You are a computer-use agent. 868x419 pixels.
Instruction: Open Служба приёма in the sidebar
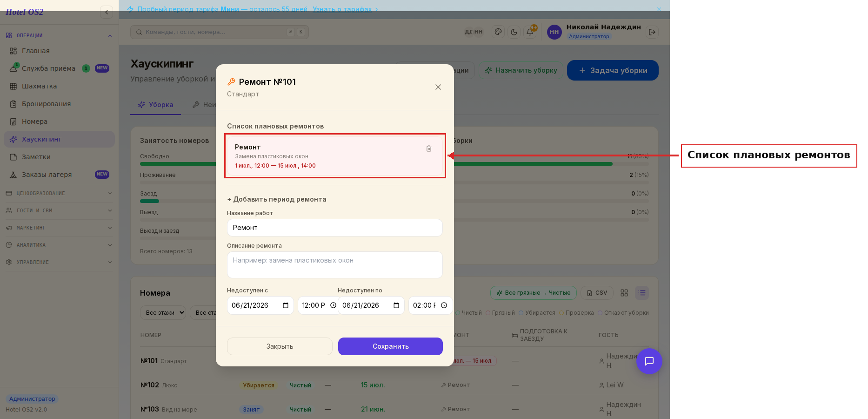(59, 68)
